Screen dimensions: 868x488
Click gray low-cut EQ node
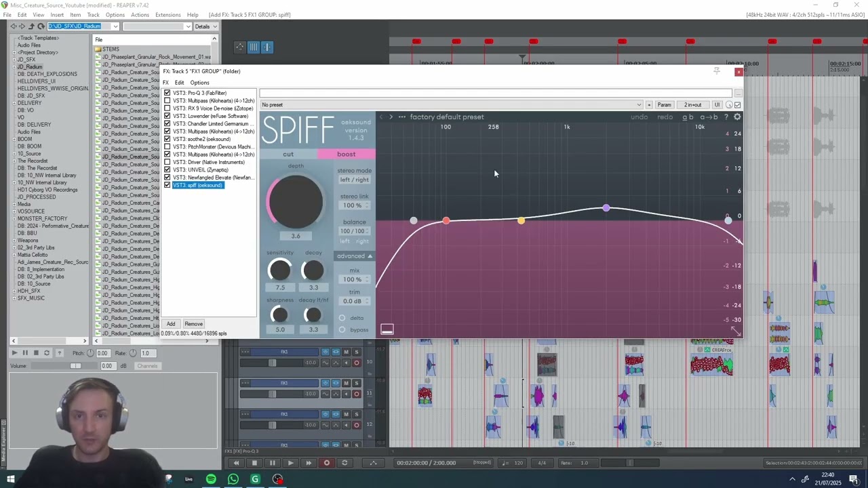pyautogui.click(x=414, y=221)
